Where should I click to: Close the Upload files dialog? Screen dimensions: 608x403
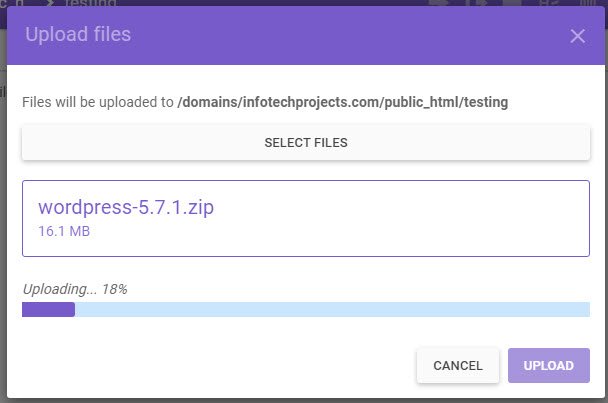(577, 36)
